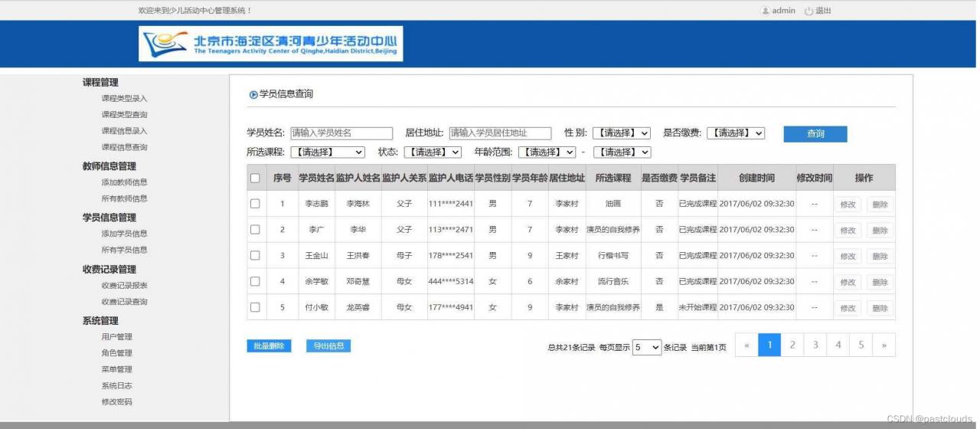The image size is (980, 429).
Task: Click the activity center logo banner
Action: point(270,44)
